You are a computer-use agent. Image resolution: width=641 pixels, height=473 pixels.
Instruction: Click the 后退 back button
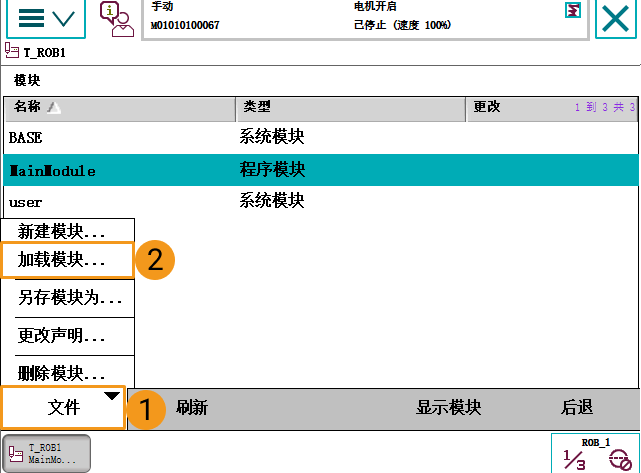coord(576,408)
